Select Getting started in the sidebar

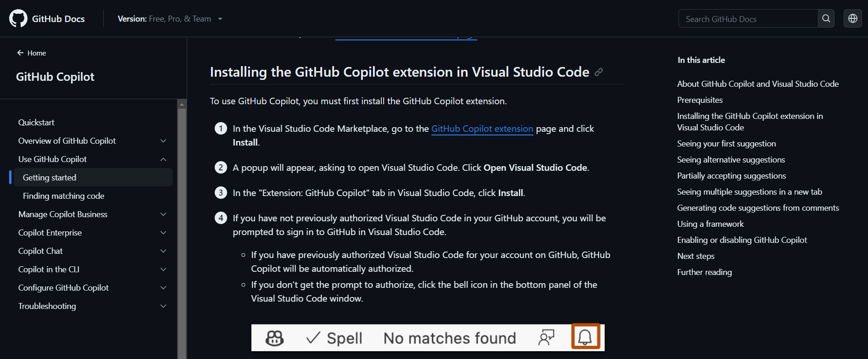click(x=93, y=178)
